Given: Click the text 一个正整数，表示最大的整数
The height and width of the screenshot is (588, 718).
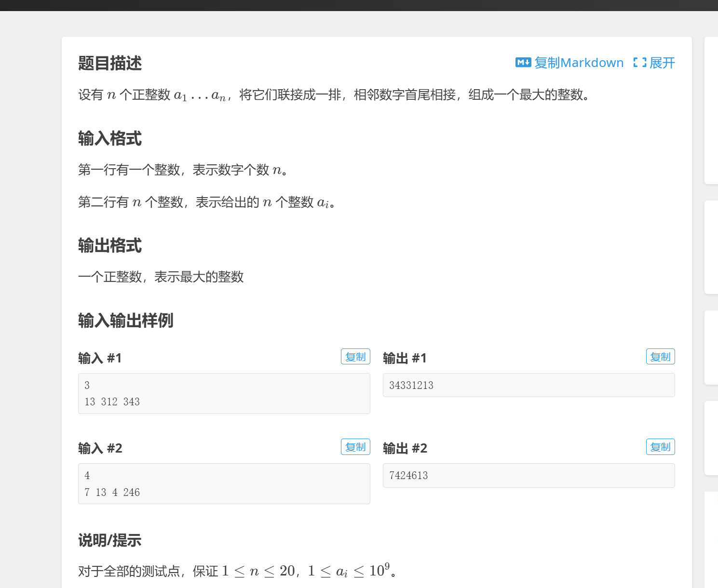Looking at the screenshot, I should tap(161, 277).
